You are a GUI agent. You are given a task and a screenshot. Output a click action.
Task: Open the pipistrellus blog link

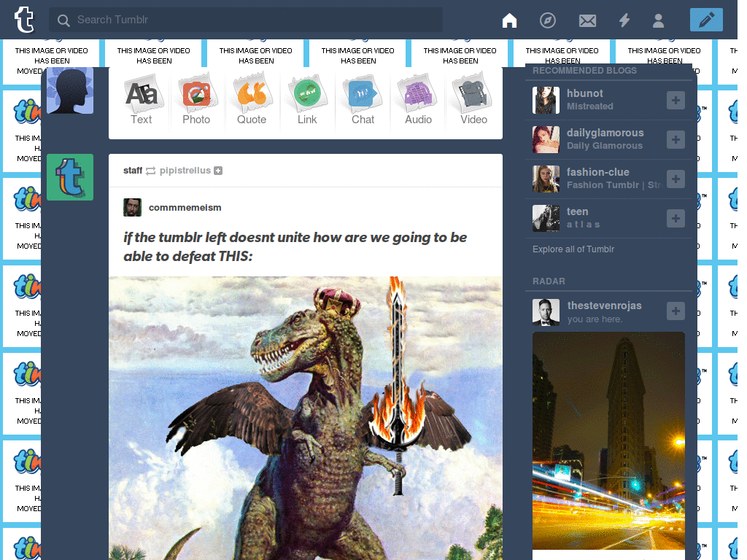(x=185, y=171)
